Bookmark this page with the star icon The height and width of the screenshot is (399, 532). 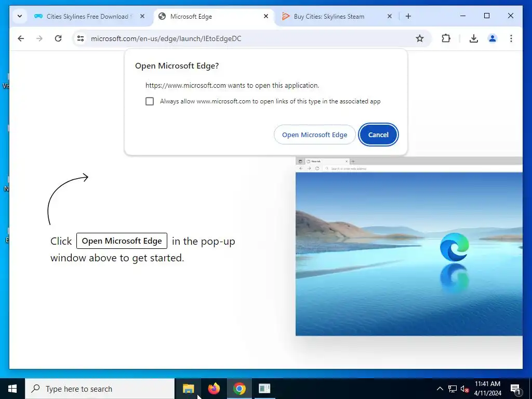pos(420,38)
